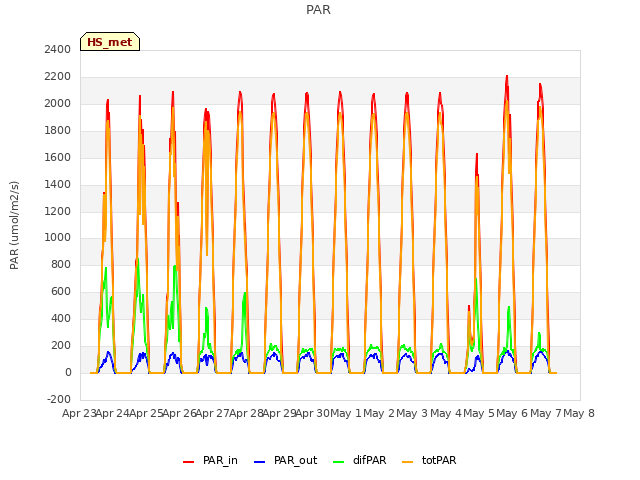Click the 1800 y-axis tick label
Viewport: 640px width, 480px height.
coord(58,131)
